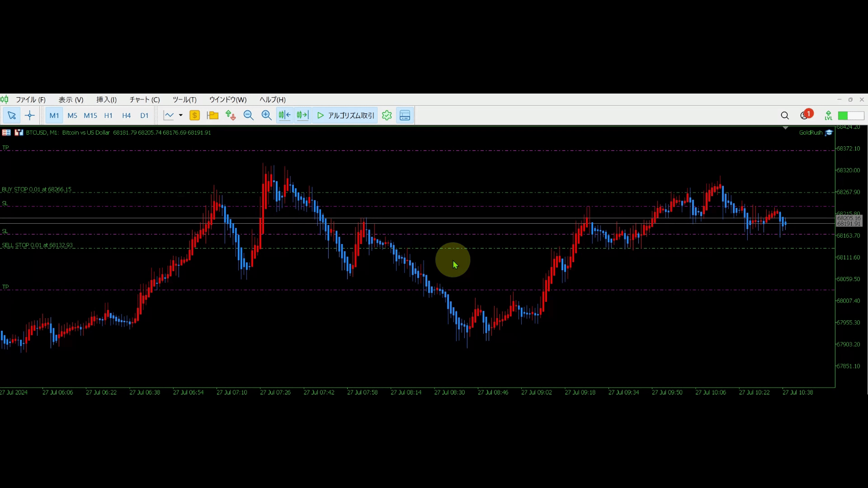The width and height of the screenshot is (868, 488).
Task: Open the green gear settings icon
Action: 387,116
